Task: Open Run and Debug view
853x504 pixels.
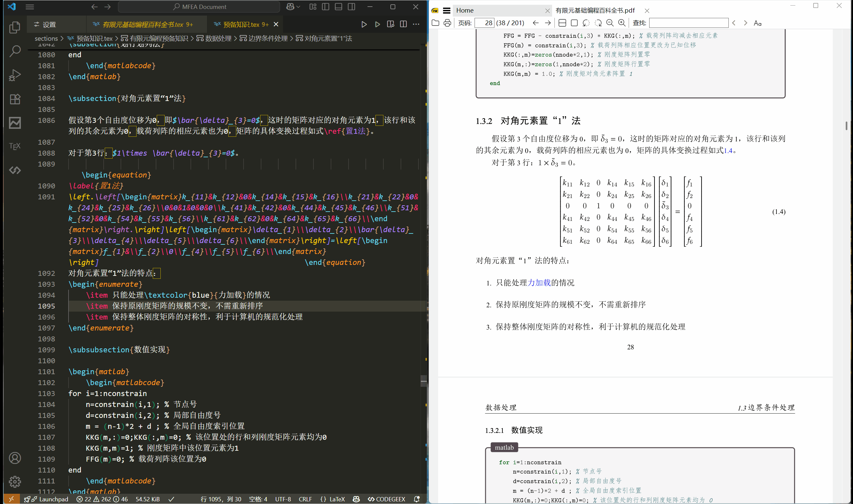Action: pos(15,75)
